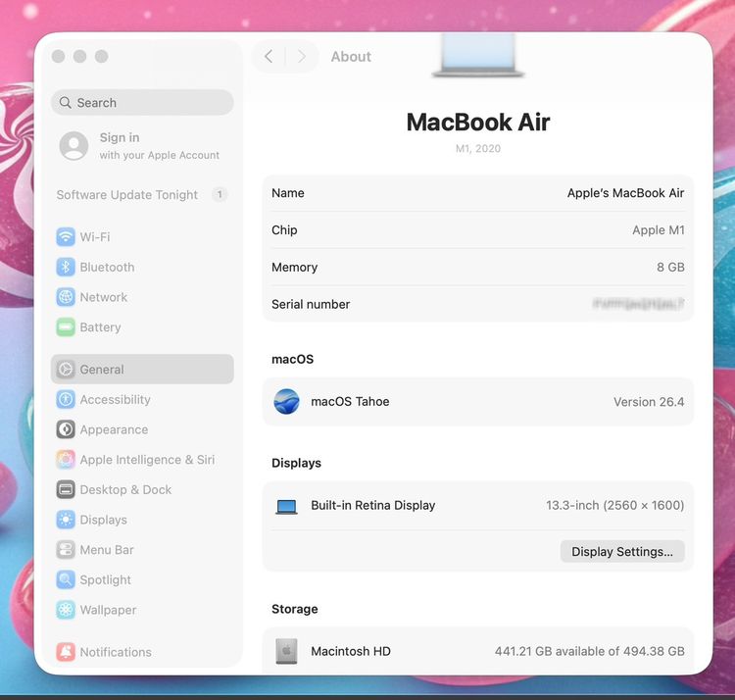Select the Appearance icon
Screen dimensions: 735x700
click(66, 429)
